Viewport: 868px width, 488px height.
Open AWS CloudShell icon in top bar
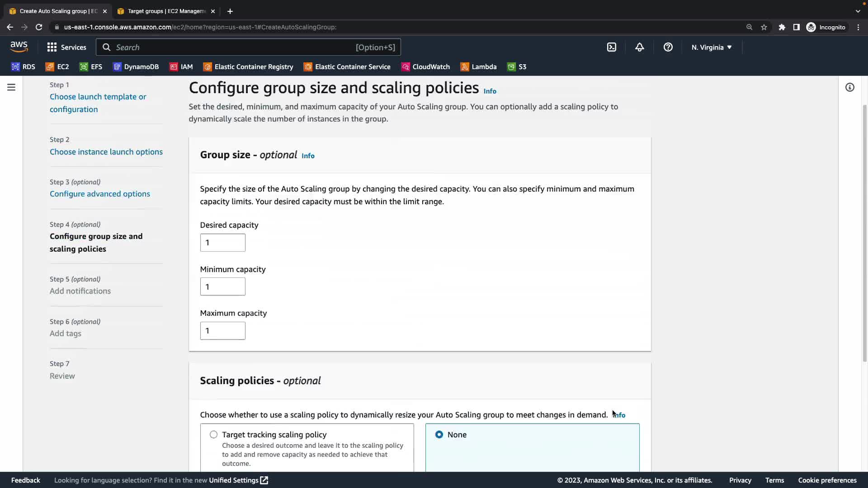pos(612,47)
